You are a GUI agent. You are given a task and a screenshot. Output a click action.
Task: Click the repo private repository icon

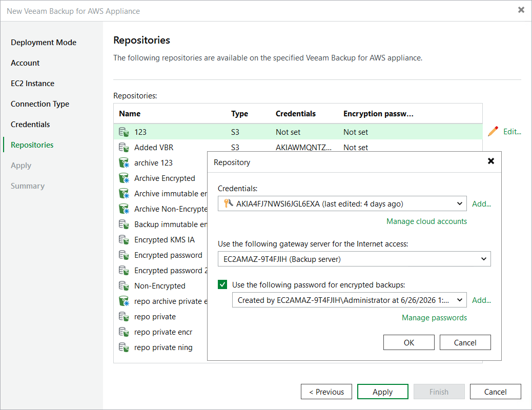(x=124, y=317)
